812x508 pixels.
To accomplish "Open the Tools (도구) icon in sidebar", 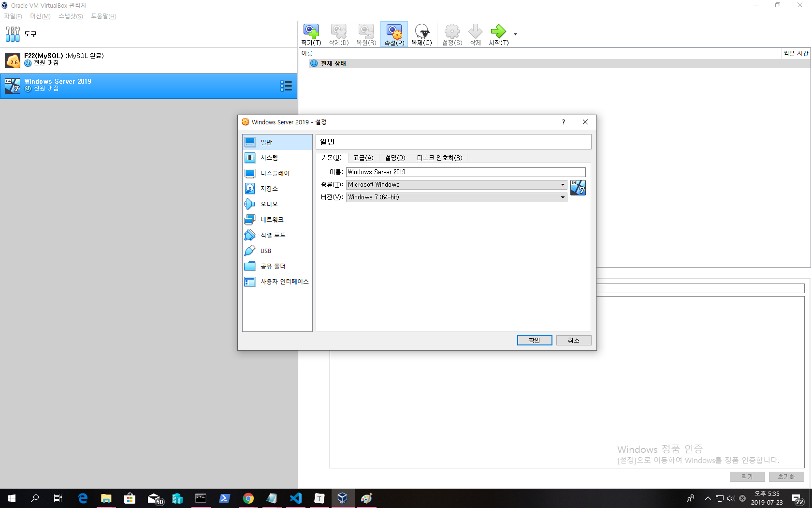I will click(13, 34).
